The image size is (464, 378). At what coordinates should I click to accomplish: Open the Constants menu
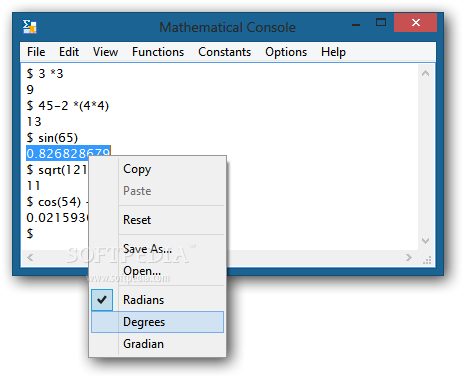click(x=224, y=52)
